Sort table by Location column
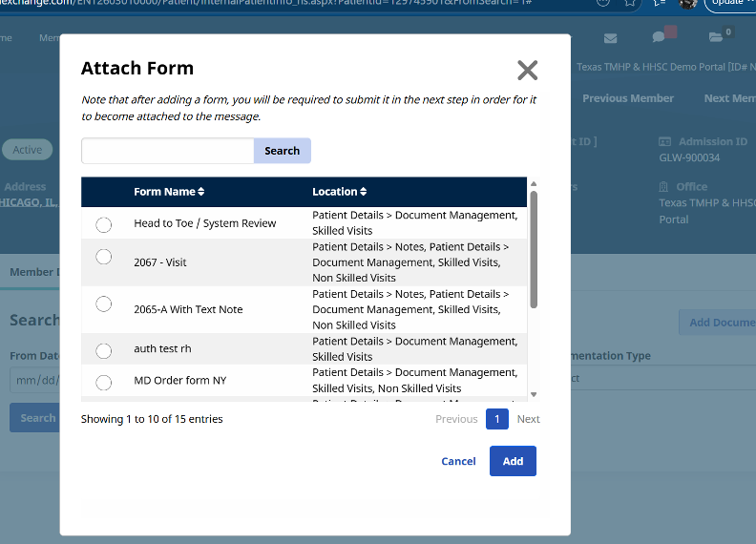Image resolution: width=756 pixels, height=544 pixels. point(340,192)
